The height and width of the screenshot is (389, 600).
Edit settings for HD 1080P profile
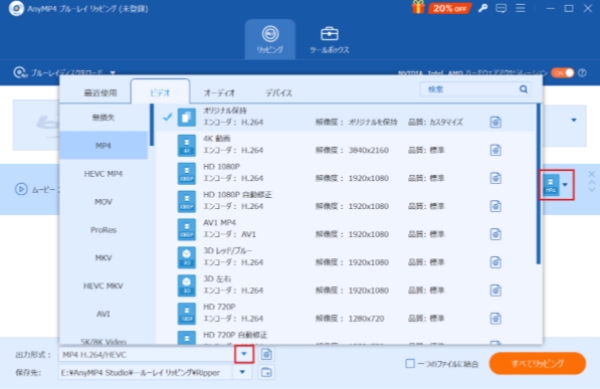tap(495, 178)
